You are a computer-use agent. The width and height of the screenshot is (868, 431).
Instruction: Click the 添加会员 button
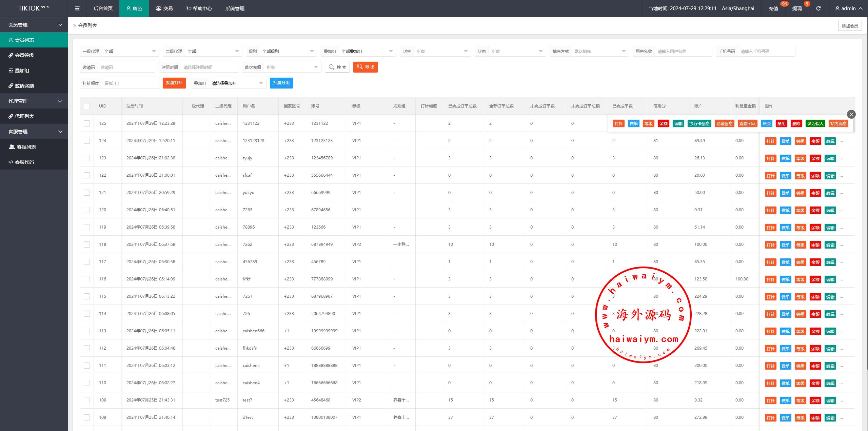click(x=850, y=26)
